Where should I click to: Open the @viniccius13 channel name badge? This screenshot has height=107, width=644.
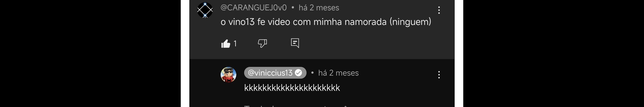(x=275, y=73)
